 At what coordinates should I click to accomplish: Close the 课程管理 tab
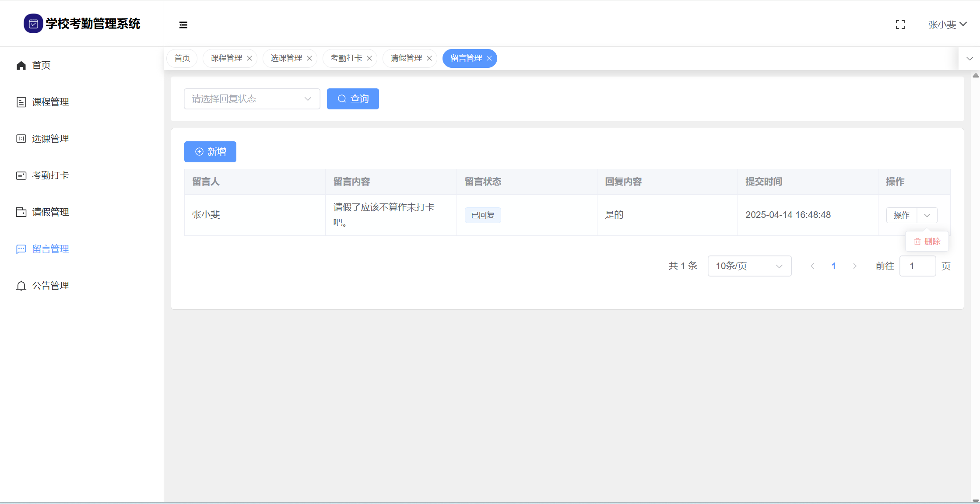tap(249, 58)
